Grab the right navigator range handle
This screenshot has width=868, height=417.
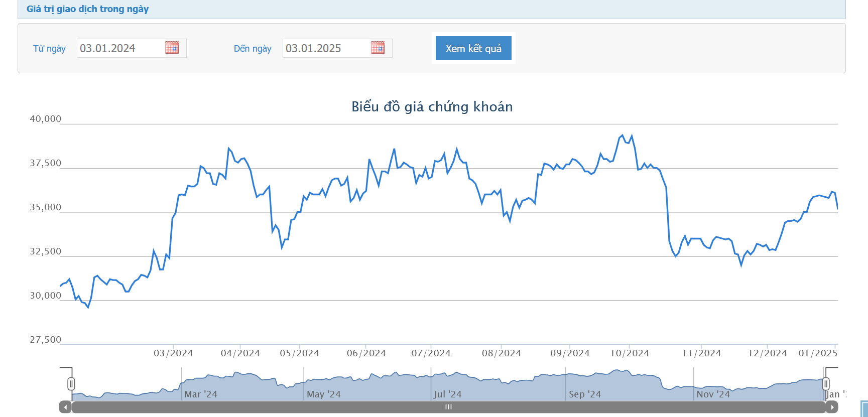(826, 384)
